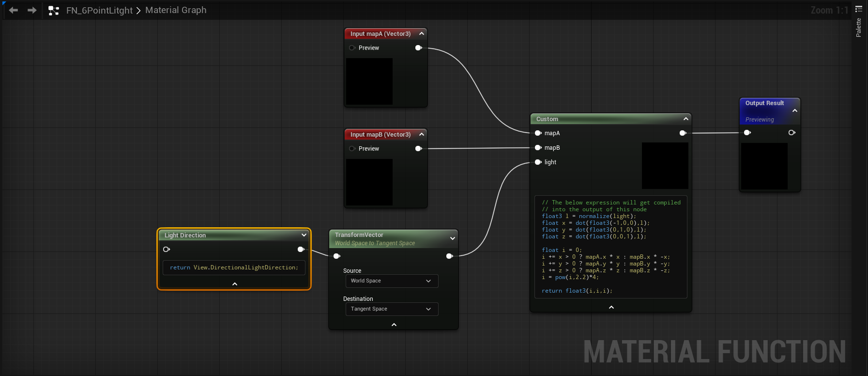This screenshot has height=376, width=868.
Task: Collapse the Output Result node
Action: coord(795,110)
